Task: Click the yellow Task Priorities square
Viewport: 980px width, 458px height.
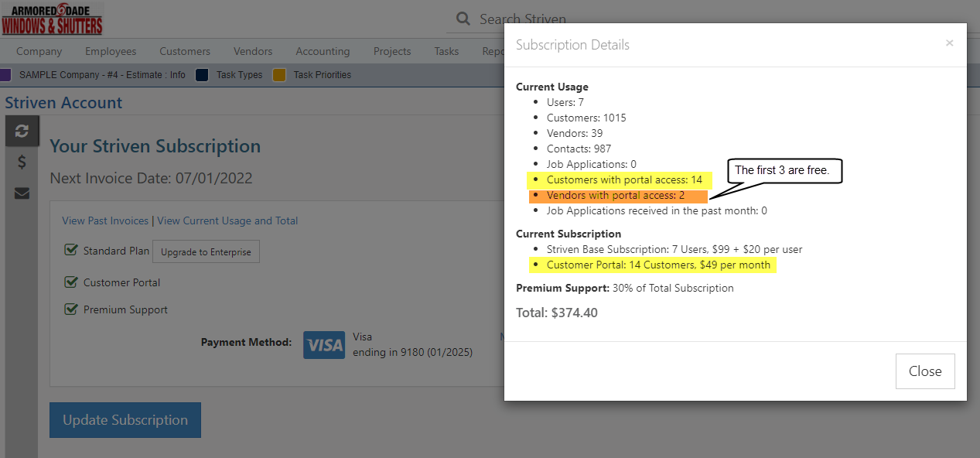Action: [279, 75]
